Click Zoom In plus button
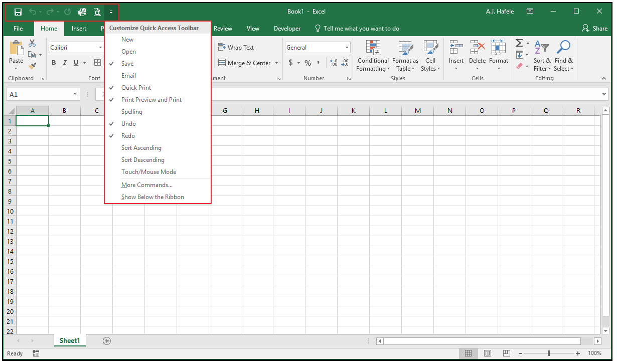Viewport: 617px width, 364px height. (579, 353)
